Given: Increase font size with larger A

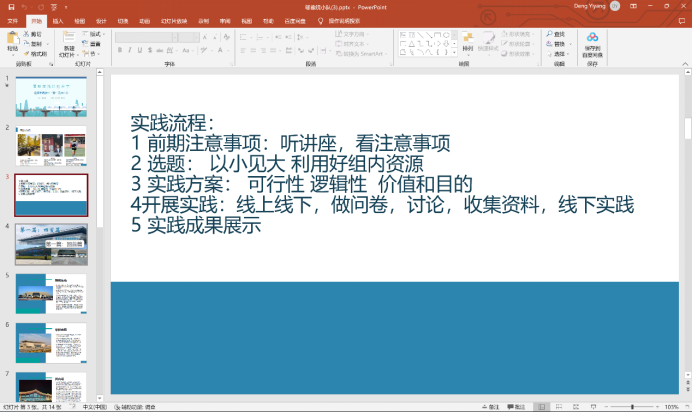Looking at the screenshot, I should tap(205, 37).
